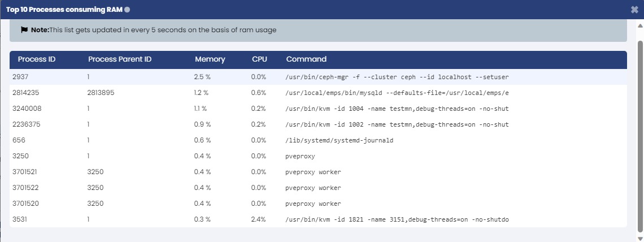Select the kvm process row with ID 3240008
The image size is (644, 242).
point(318,109)
